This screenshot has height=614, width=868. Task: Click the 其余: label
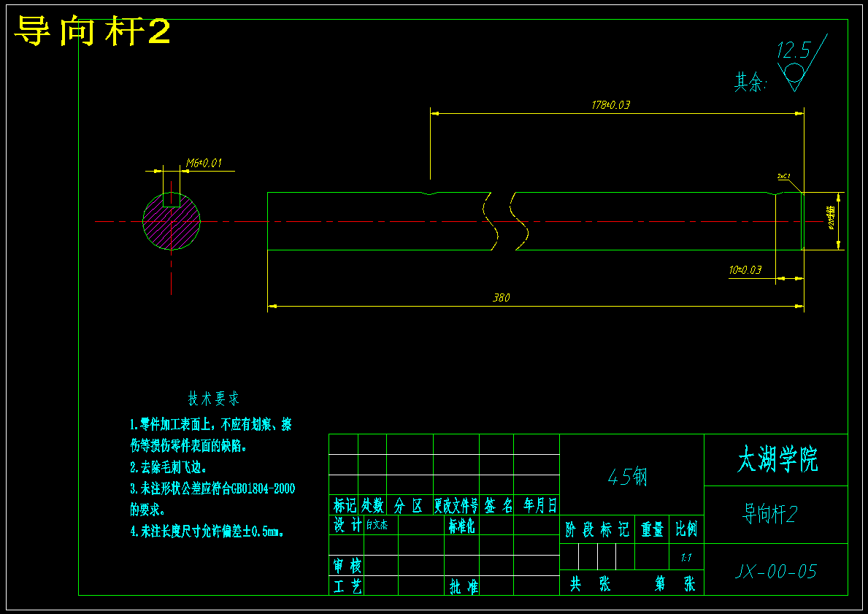click(x=750, y=82)
